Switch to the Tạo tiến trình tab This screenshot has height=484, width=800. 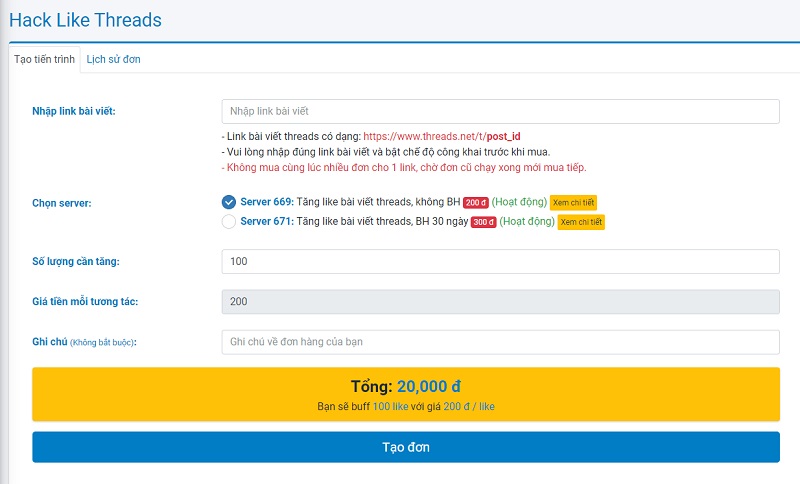pos(44,59)
